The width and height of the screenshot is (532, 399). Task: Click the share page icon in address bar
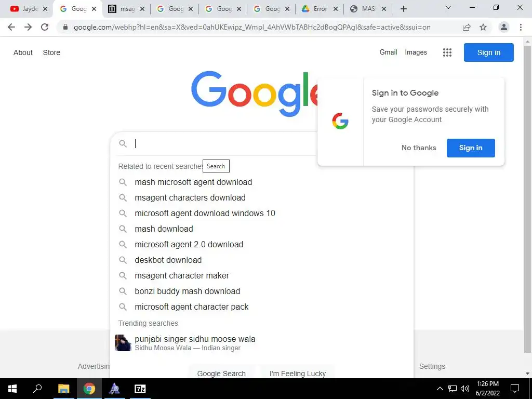(467, 27)
